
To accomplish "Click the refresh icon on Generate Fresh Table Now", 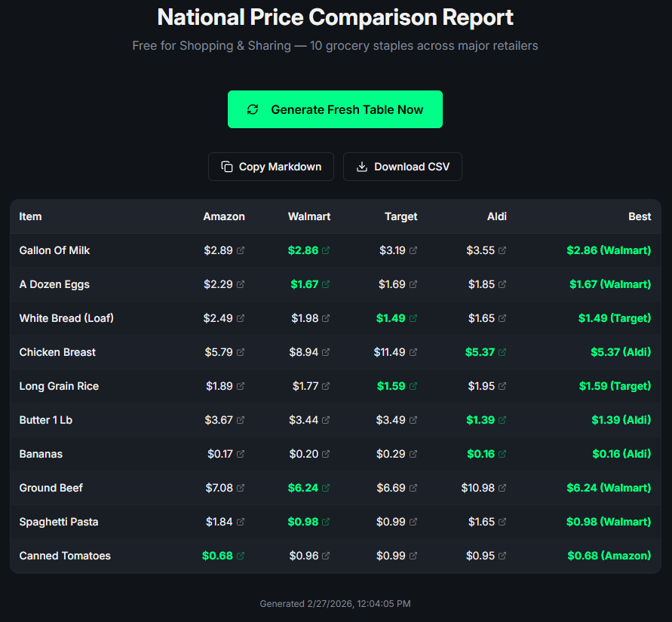I will 253,109.
